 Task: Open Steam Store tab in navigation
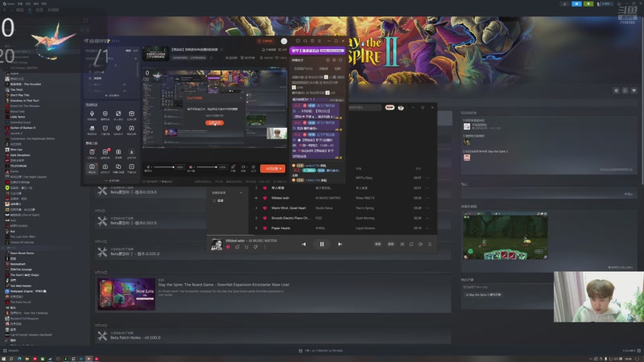[19, 10]
